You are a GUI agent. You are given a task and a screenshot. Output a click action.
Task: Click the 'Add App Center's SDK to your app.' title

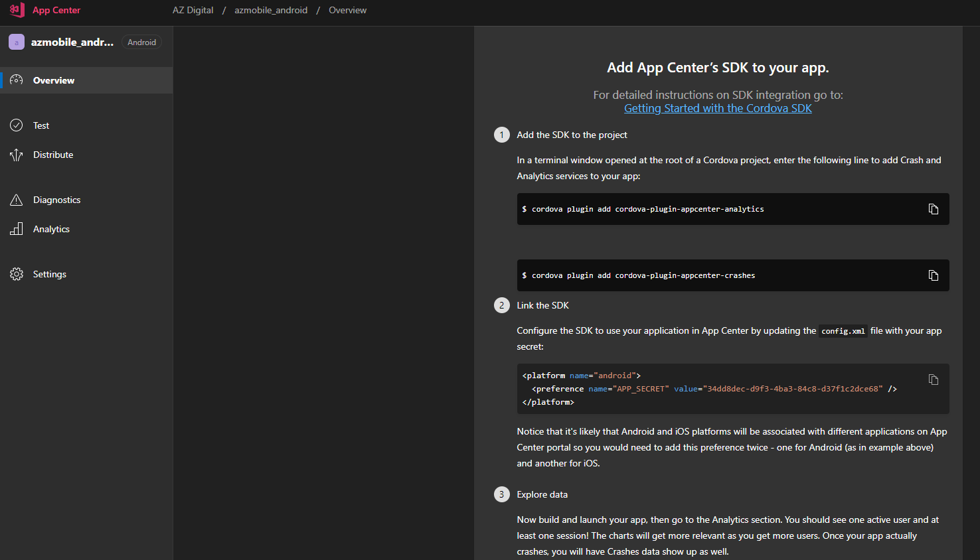point(718,68)
